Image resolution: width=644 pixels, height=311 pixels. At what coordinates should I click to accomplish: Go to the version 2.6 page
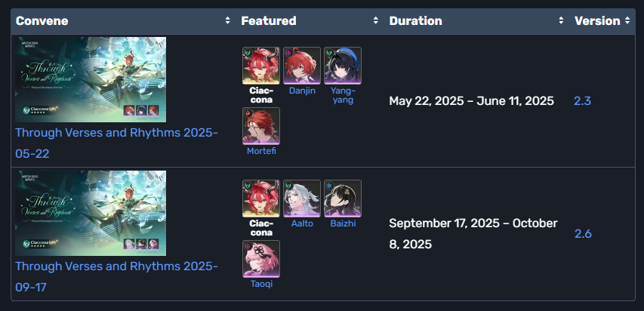tap(583, 234)
